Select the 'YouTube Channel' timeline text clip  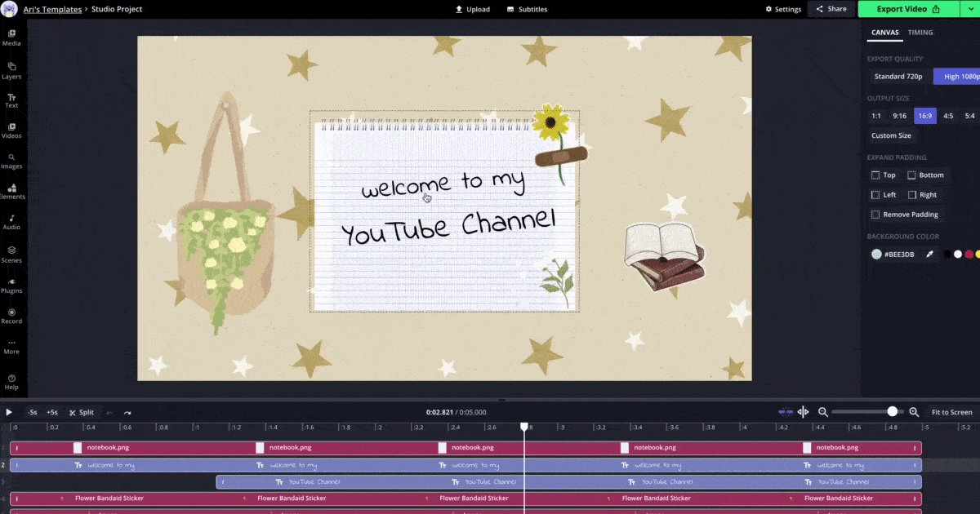tap(568, 482)
